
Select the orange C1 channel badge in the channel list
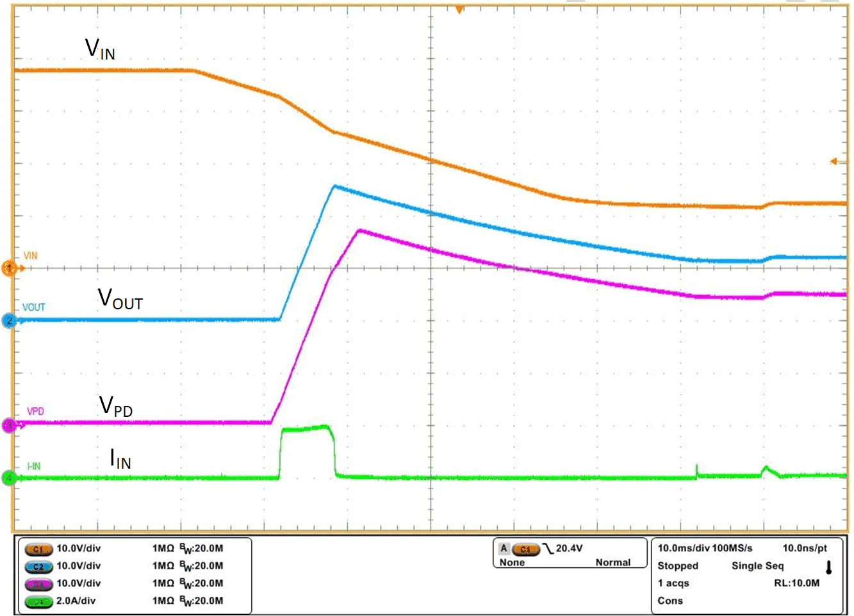(x=38, y=549)
